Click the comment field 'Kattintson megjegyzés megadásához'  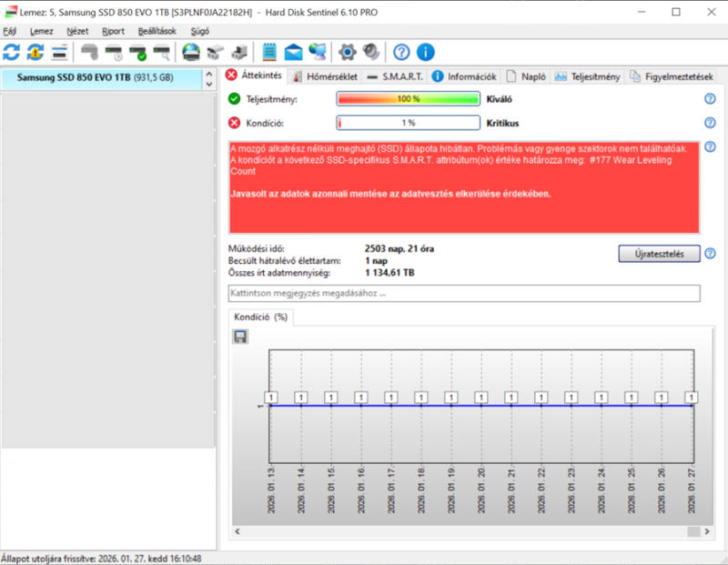pyautogui.click(x=464, y=293)
